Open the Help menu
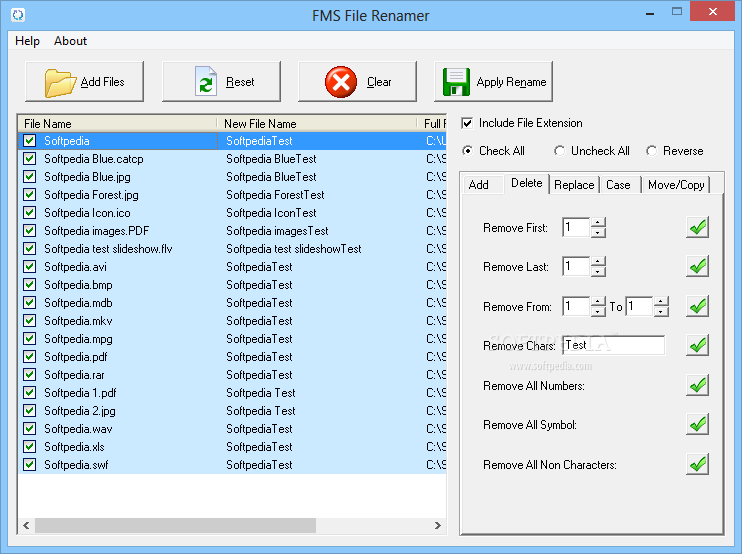The width and height of the screenshot is (742, 554). [x=27, y=41]
